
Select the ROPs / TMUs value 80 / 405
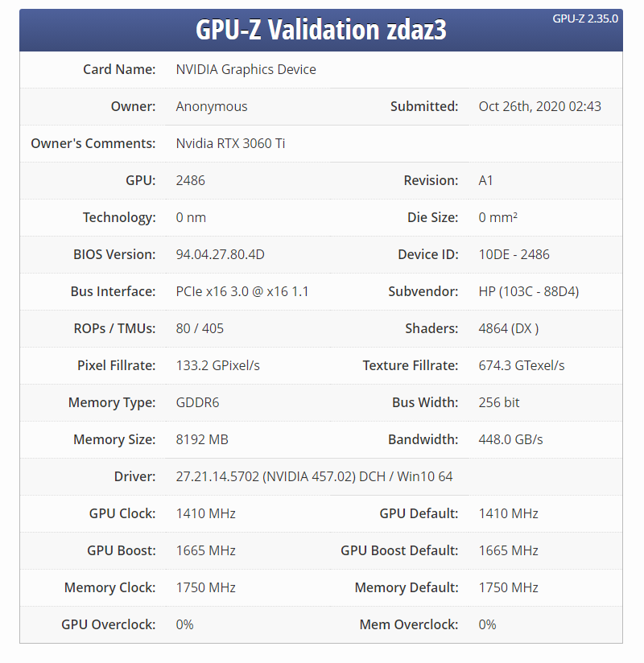200,328
